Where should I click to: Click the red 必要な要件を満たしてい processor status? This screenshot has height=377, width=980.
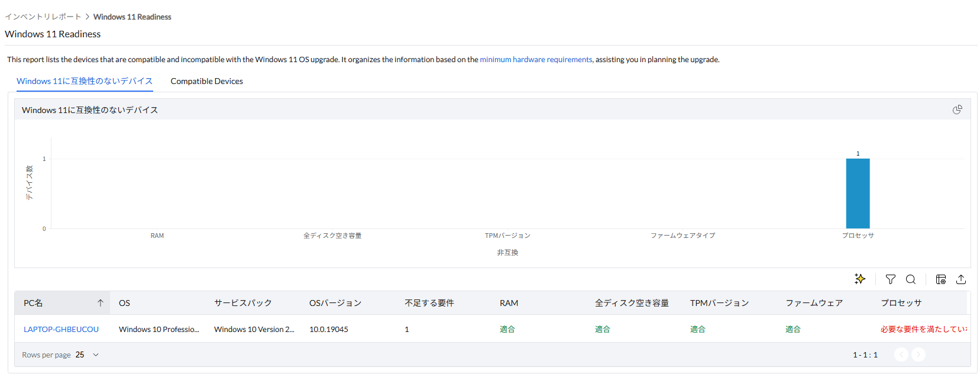923,330
